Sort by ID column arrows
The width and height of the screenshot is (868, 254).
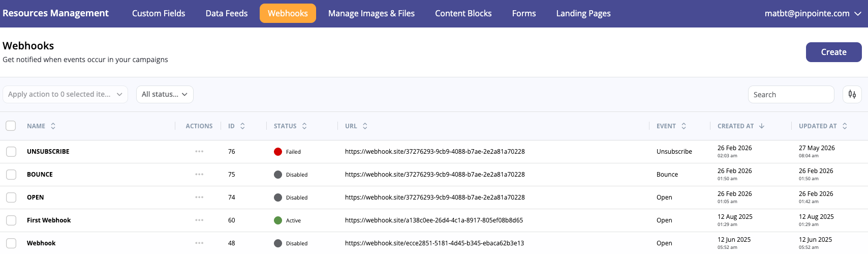point(242,126)
